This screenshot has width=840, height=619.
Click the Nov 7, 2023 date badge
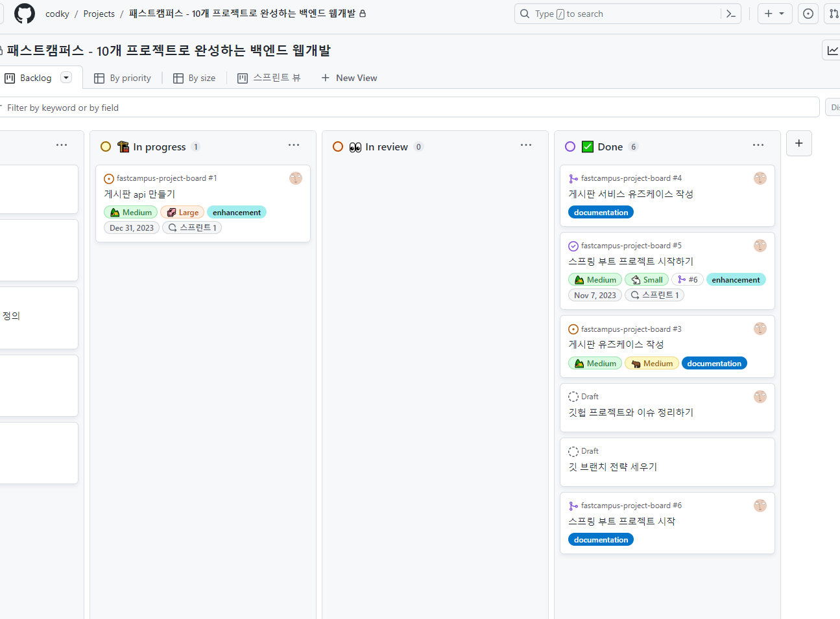pos(595,295)
